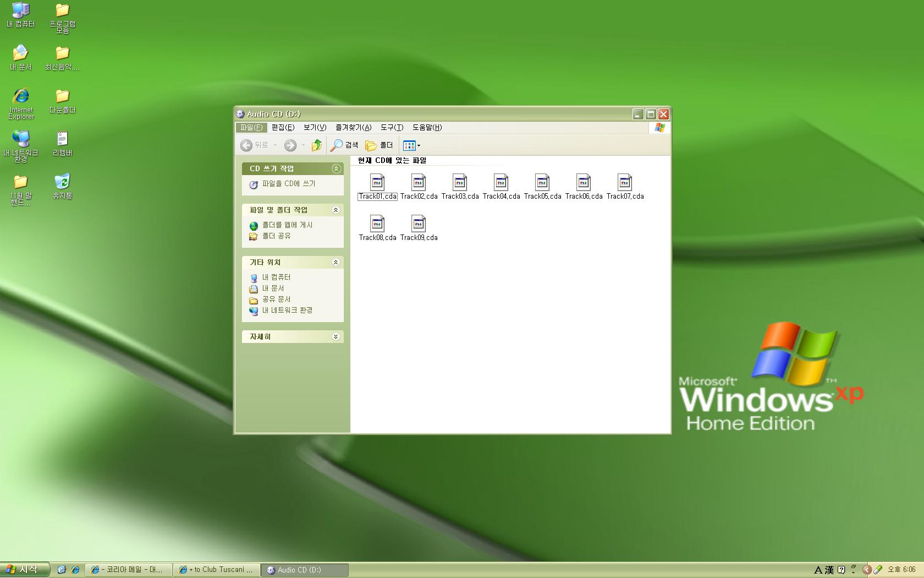Screen dimensions: 924x578
Task: Open the 편집(E) menu
Action: 283,127
